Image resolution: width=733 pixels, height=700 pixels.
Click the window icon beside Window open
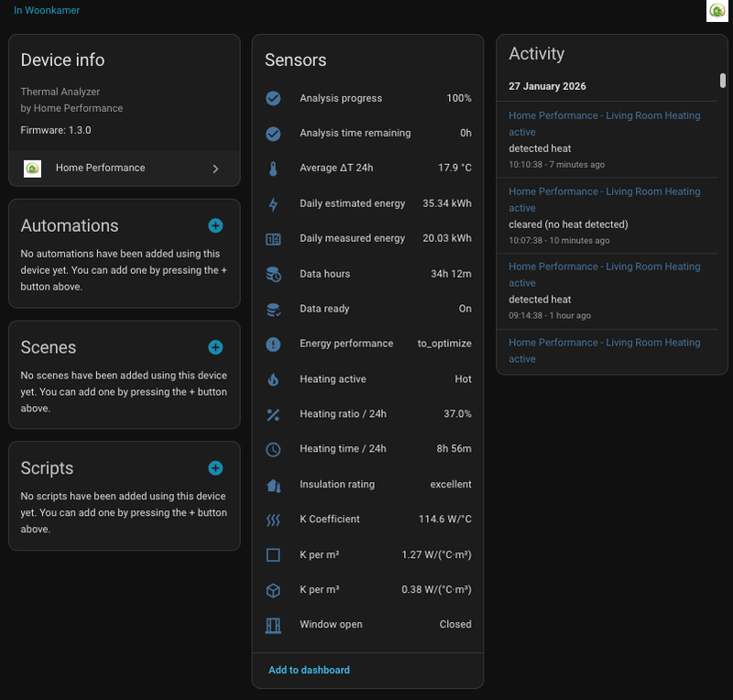pos(273,625)
